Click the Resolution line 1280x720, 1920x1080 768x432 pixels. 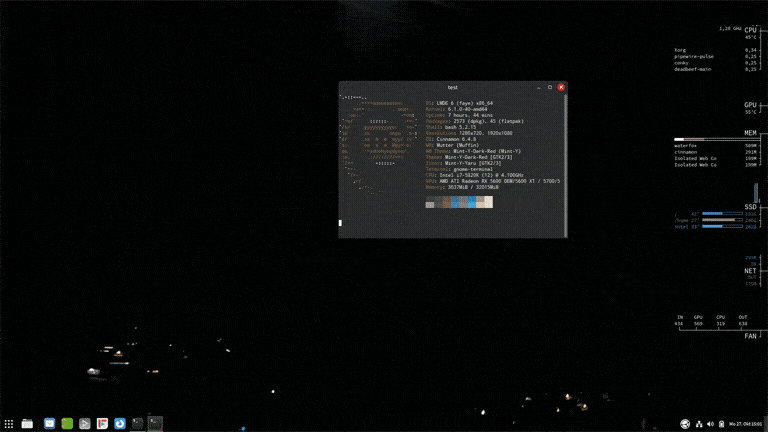tap(469, 133)
